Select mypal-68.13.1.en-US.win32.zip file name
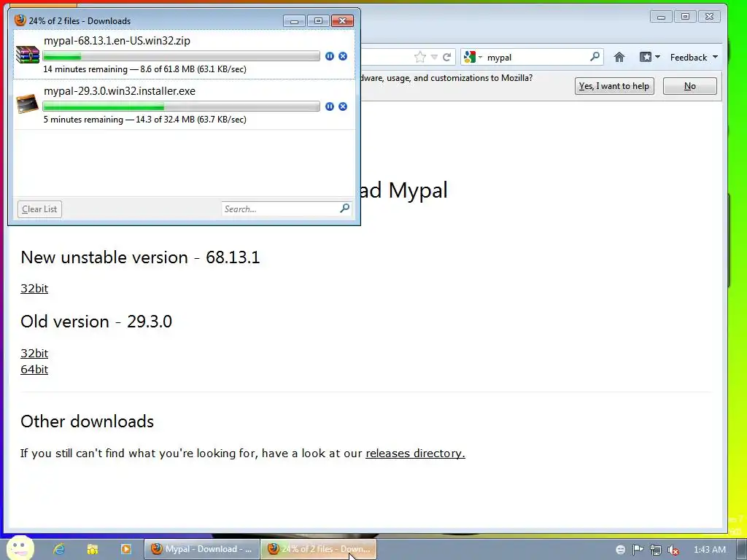 pos(117,41)
